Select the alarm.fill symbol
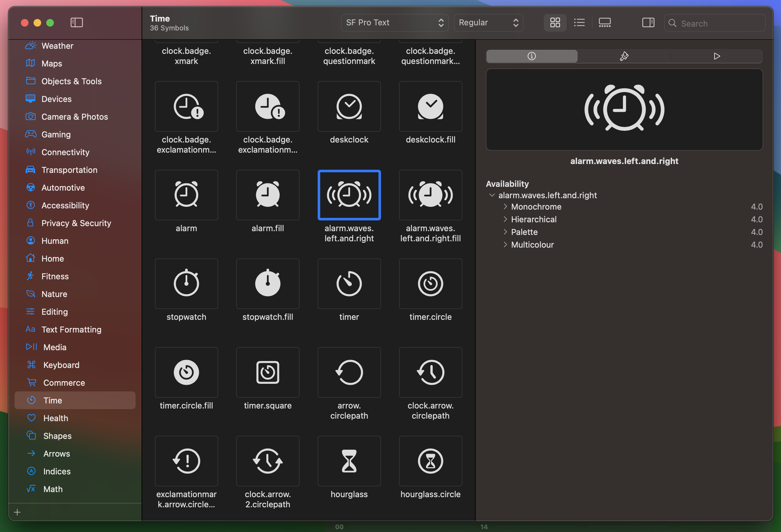Viewport: 781px width, 532px height. pyautogui.click(x=268, y=195)
